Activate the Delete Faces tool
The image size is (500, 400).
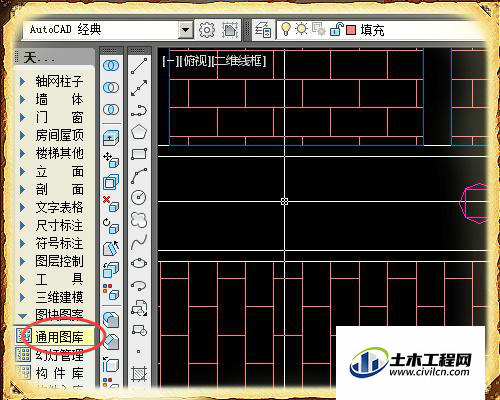111,204
